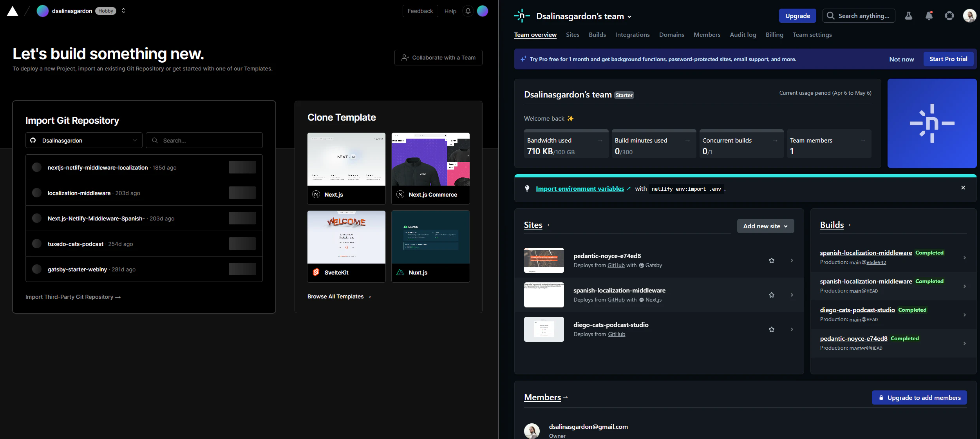Open Build minutes used card
980x439 pixels.
click(654, 144)
